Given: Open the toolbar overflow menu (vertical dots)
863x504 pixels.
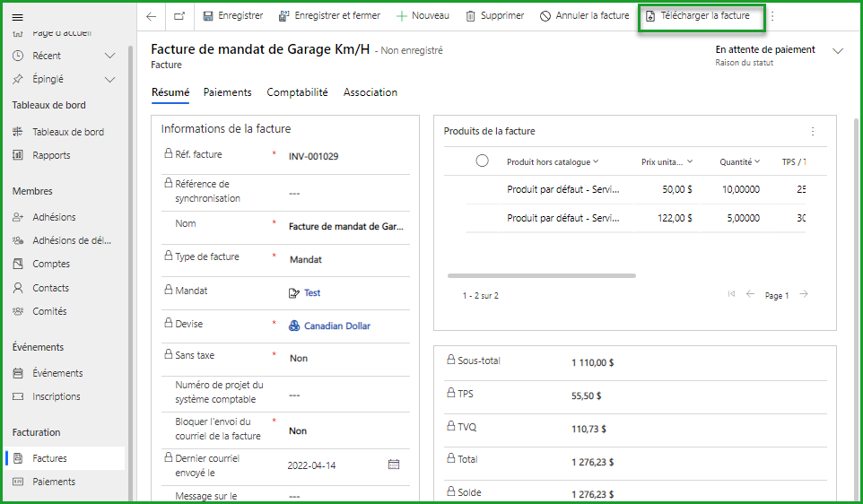Looking at the screenshot, I should 772,16.
